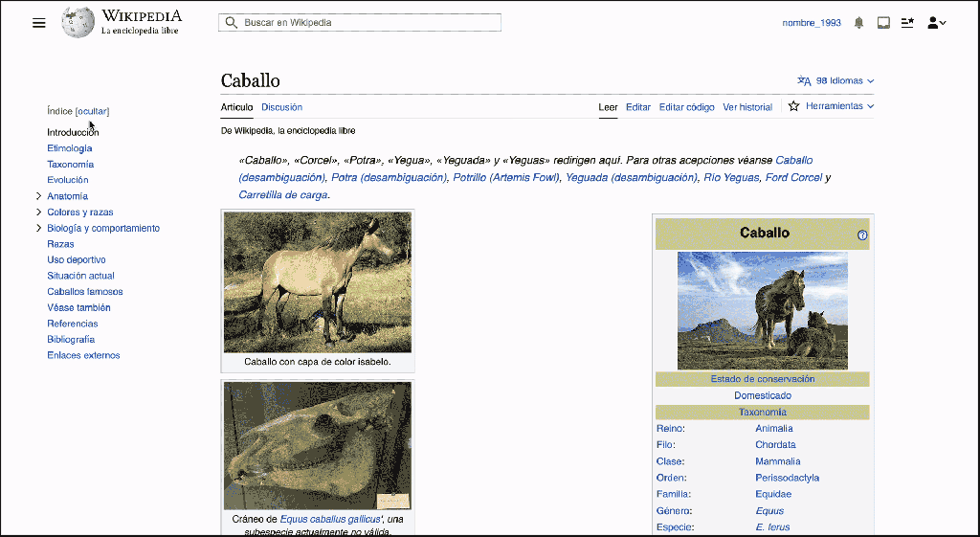Image resolution: width=980 pixels, height=537 pixels.
Task: Open the E. ferus species link
Action: click(x=772, y=527)
